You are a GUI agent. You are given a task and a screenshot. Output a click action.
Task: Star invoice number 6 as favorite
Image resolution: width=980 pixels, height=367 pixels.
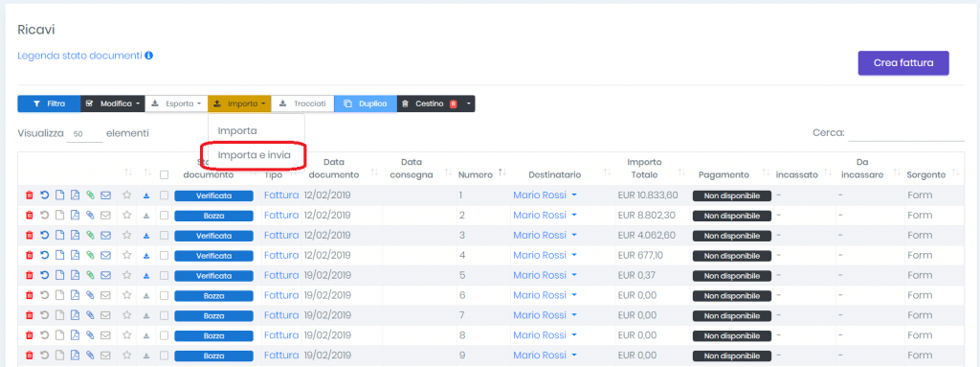pyautogui.click(x=127, y=295)
